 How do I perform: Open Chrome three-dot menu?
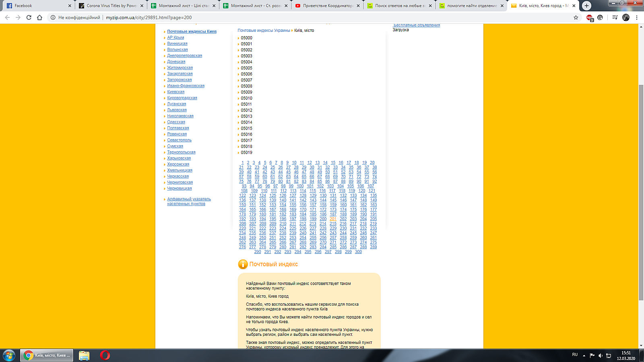[637, 17]
